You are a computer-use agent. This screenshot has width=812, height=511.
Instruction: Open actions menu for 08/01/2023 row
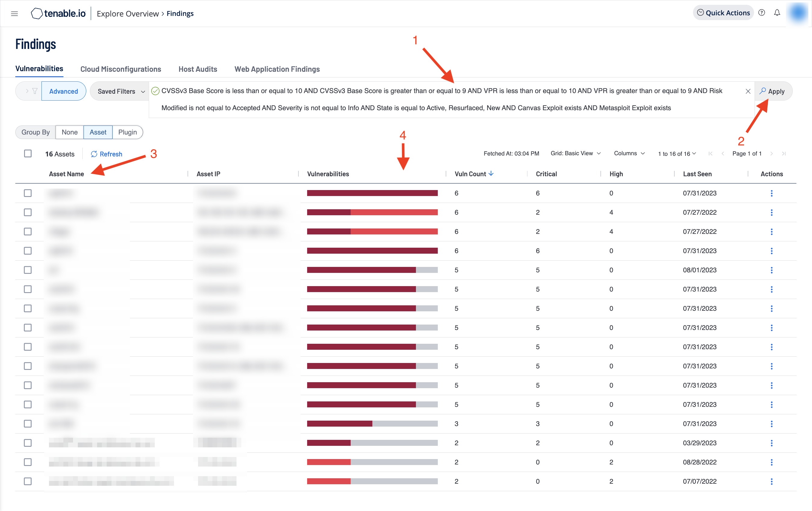pos(771,270)
